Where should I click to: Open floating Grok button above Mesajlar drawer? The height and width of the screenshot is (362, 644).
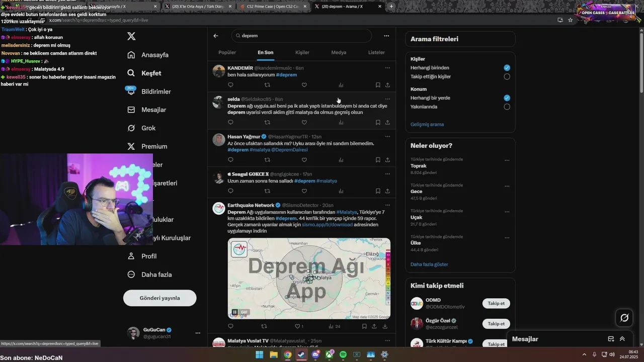[624, 318]
